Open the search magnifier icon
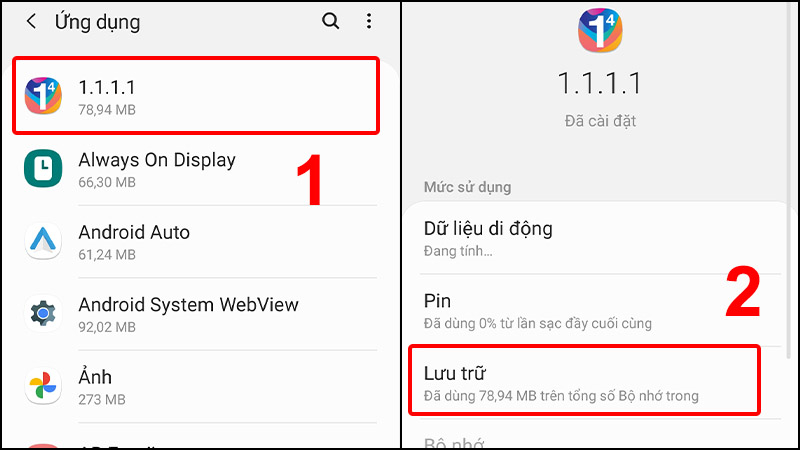 point(330,21)
